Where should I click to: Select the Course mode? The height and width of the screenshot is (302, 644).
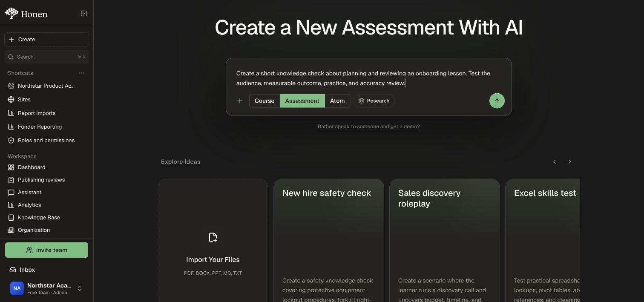(x=264, y=101)
